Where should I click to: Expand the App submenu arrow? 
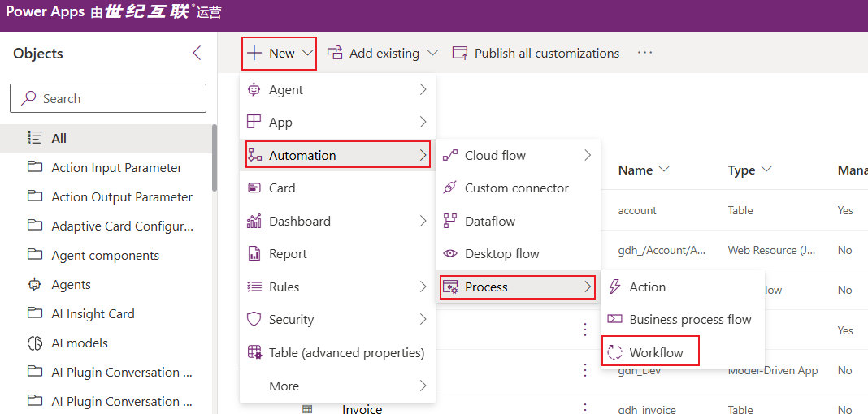[423, 122]
